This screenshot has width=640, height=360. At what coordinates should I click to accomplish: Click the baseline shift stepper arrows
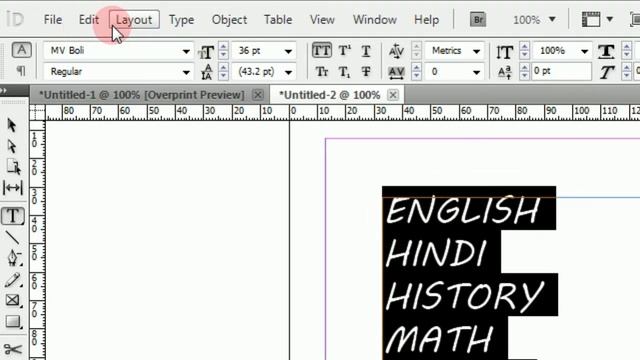[x=524, y=72]
